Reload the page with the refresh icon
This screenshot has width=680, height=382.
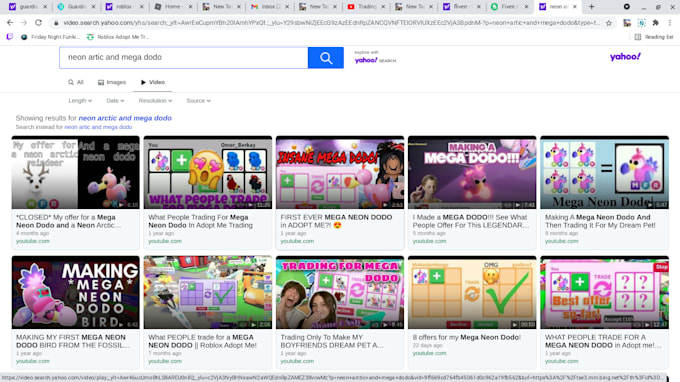(39, 23)
